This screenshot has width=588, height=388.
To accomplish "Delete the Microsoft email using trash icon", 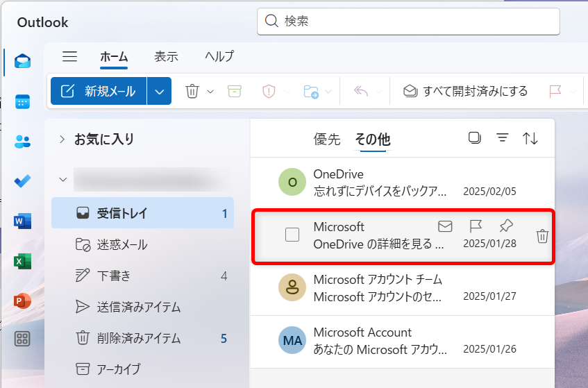I will pos(542,237).
